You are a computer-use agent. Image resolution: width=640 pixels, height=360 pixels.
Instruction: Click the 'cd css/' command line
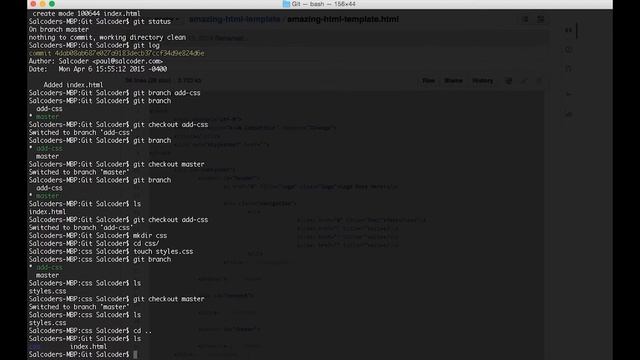tap(94, 243)
